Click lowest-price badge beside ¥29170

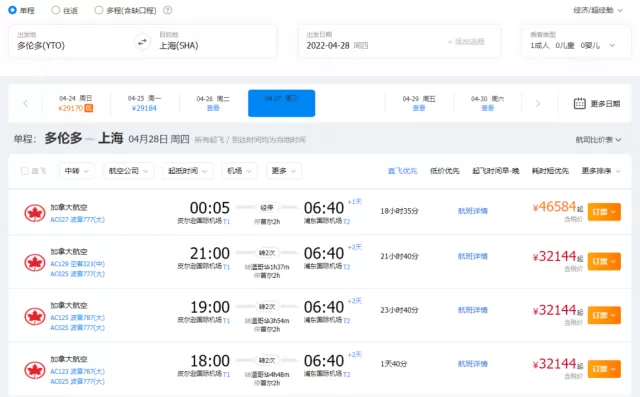[x=89, y=108]
